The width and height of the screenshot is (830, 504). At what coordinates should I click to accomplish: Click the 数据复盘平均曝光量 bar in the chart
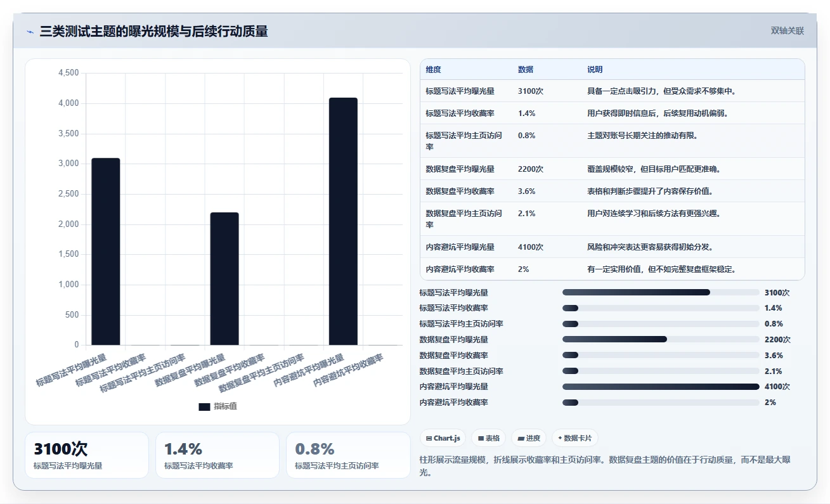(x=224, y=279)
